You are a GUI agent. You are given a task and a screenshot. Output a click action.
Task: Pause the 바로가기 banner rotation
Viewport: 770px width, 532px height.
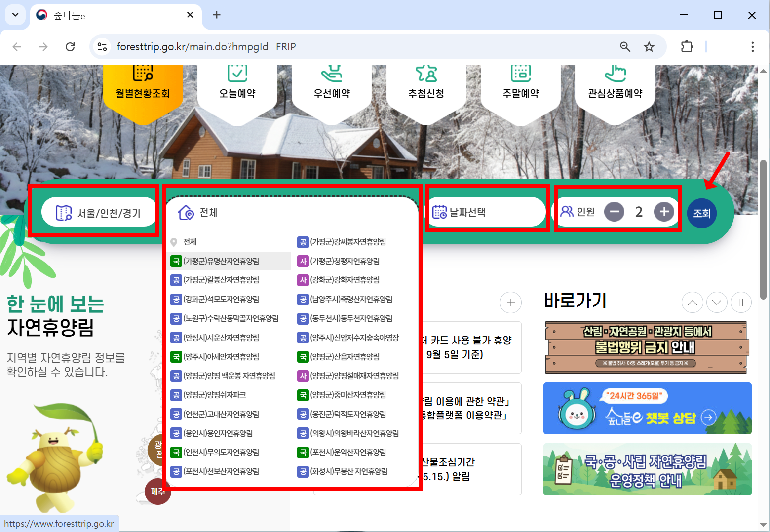(741, 302)
